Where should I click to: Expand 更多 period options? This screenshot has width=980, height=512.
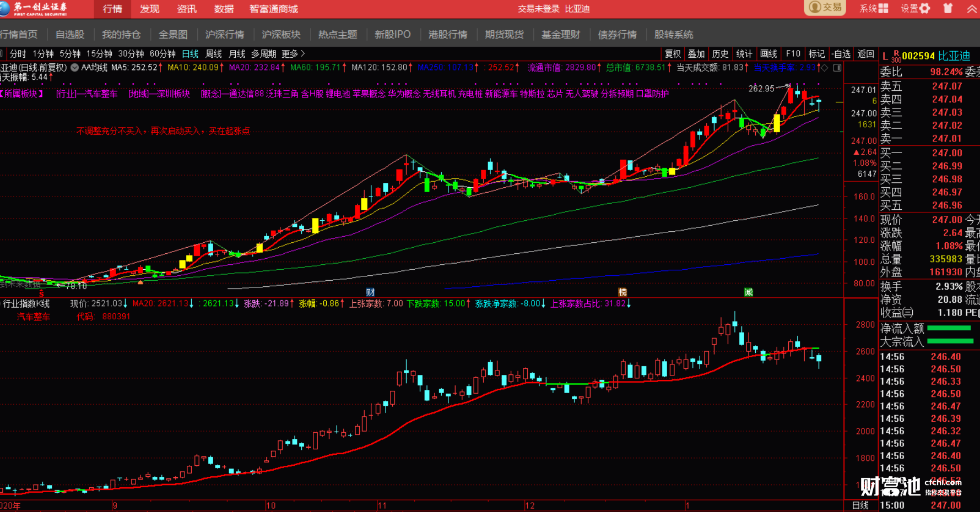[x=293, y=54]
